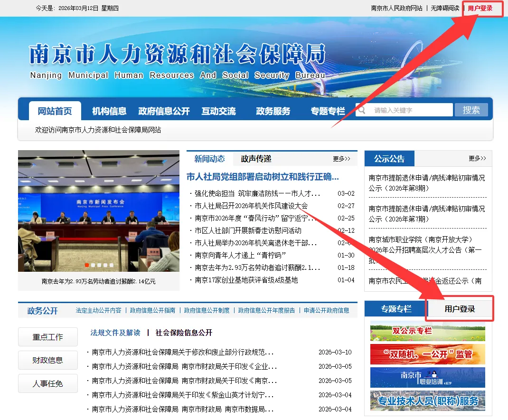Click the 重点工作 button
This screenshot has width=508, height=420.
pos(48,337)
